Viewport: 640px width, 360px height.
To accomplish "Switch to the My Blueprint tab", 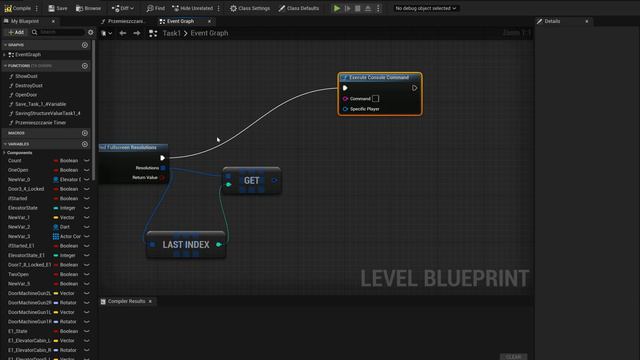I will [24, 21].
